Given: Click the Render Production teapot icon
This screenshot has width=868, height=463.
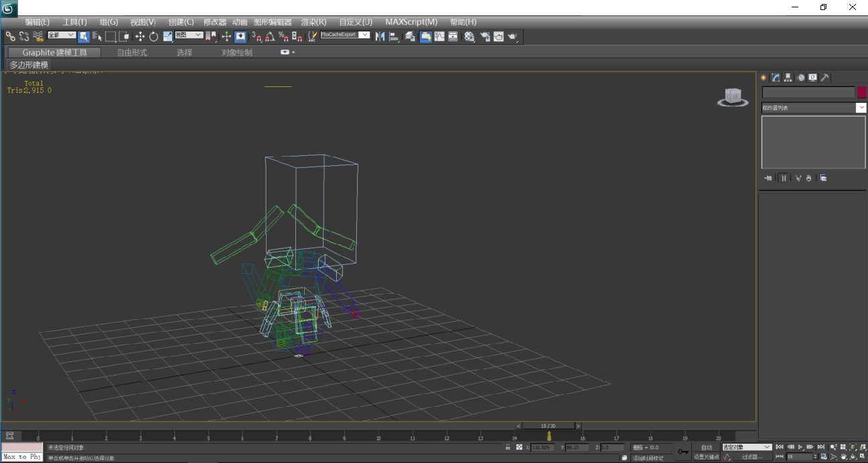Looking at the screenshot, I should click(513, 36).
